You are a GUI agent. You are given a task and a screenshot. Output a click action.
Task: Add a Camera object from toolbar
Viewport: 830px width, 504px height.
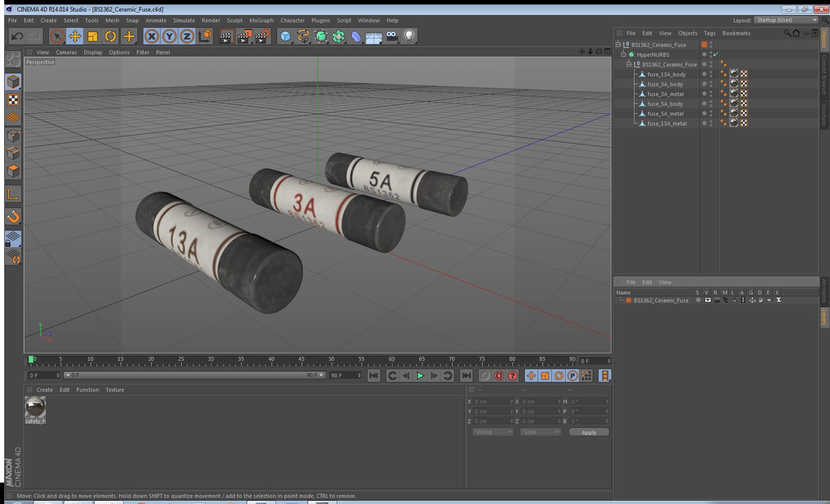click(392, 36)
